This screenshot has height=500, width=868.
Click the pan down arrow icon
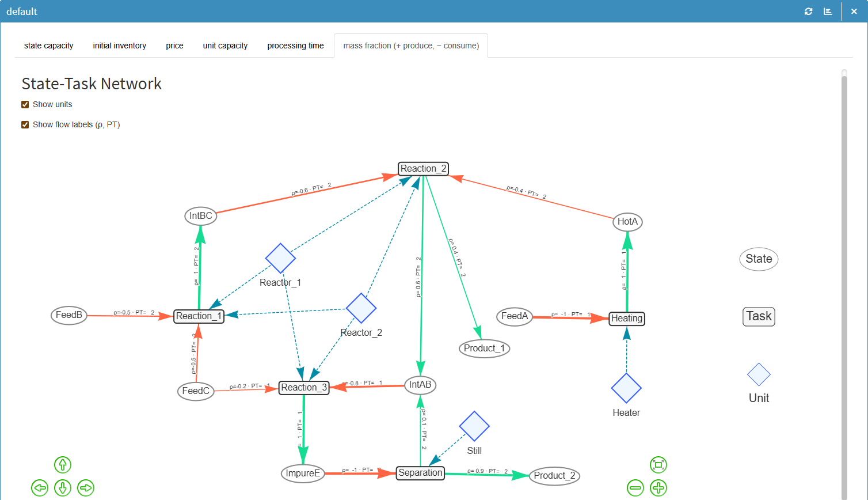63,488
